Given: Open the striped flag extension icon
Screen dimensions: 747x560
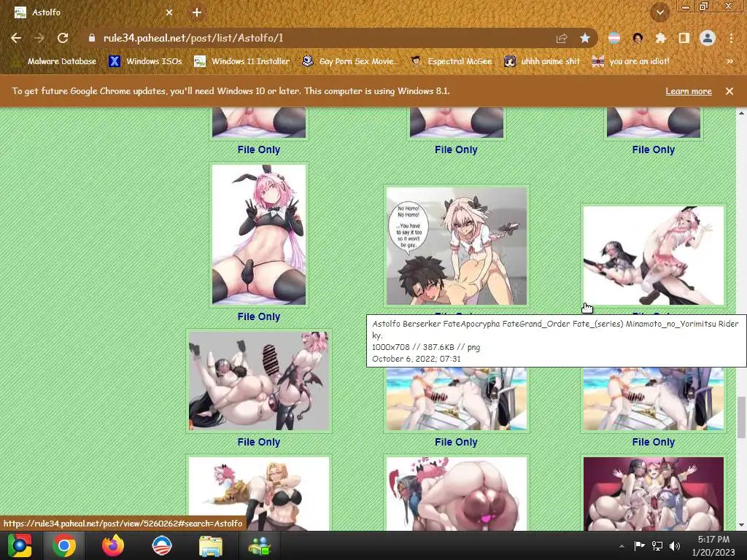Looking at the screenshot, I should click(614, 38).
